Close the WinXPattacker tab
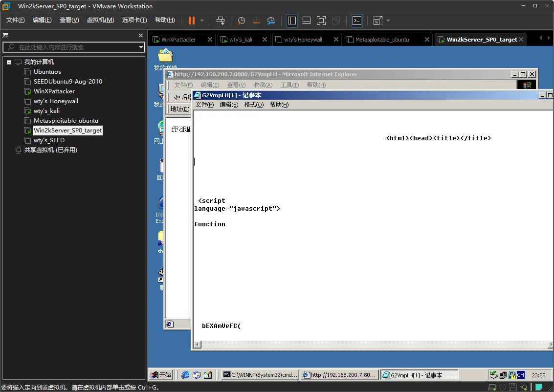Screen dimensions: 554x392 210,40
